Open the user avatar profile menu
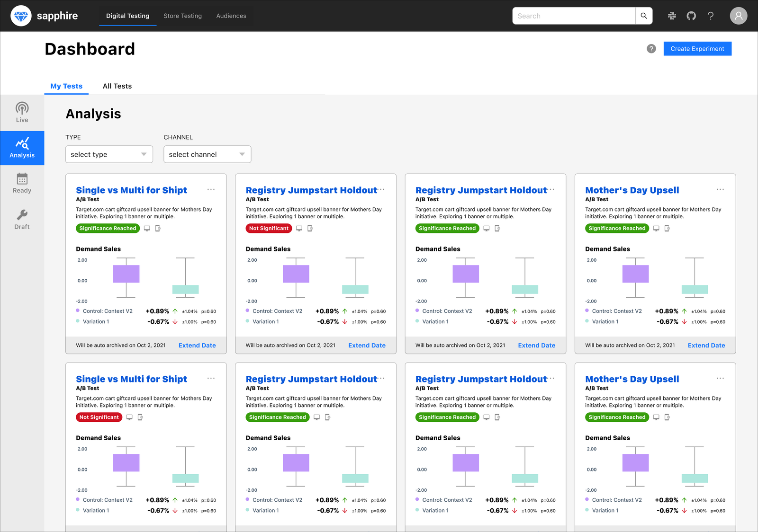 pyautogui.click(x=738, y=16)
